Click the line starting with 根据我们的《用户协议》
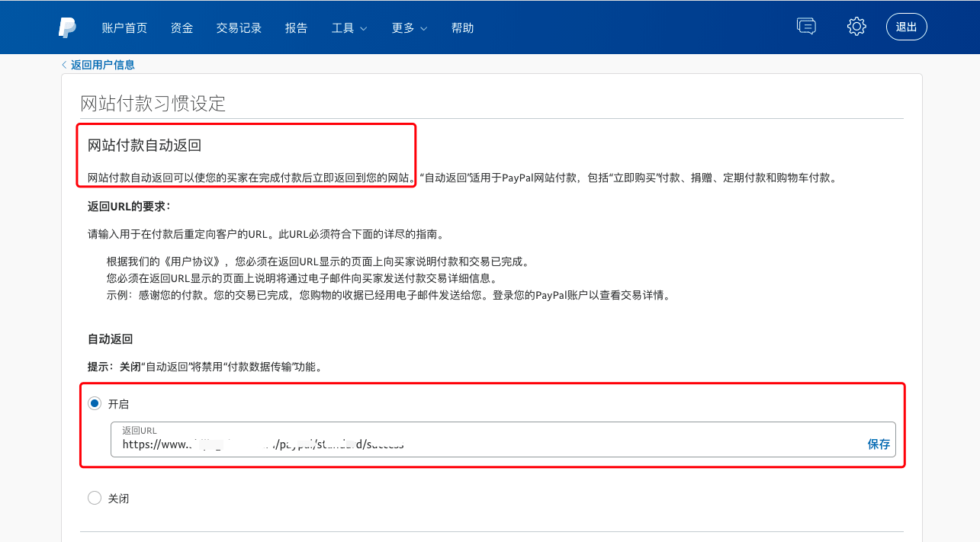 (318, 261)
